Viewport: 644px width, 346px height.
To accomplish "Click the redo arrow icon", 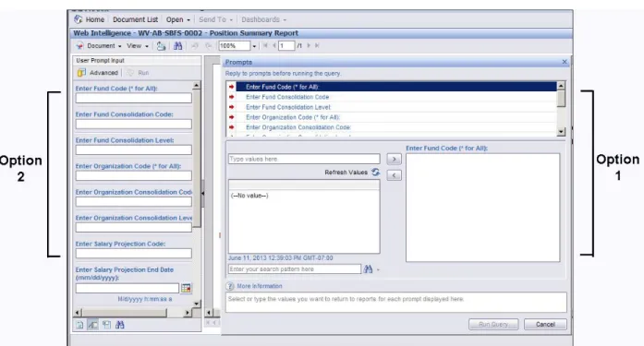I will (208, 46).
